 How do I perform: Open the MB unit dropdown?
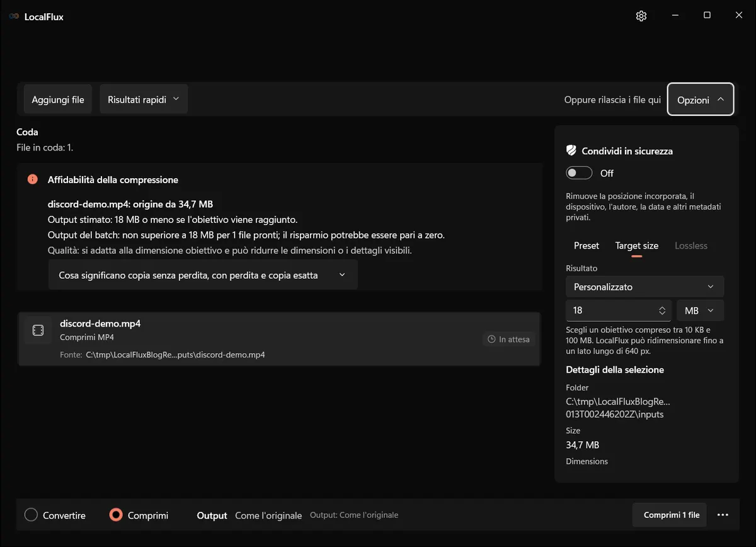[x=700, y=310]
